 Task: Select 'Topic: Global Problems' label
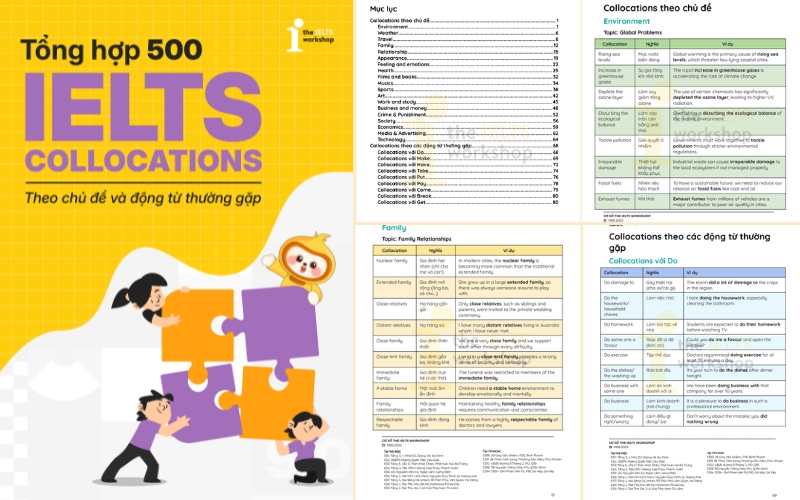[633, 32]
